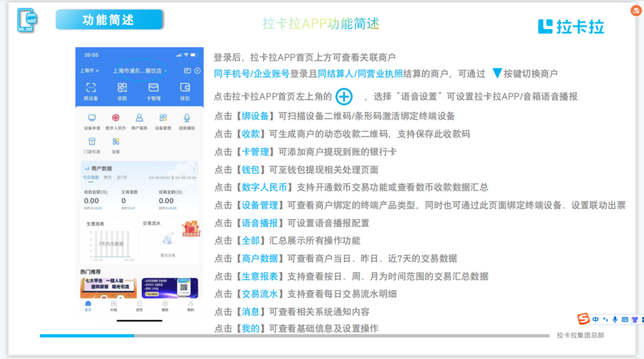This screenshot has width=644, height=359.
Task: Click the blue 【钱包】 text
Action: pos(251,170)
